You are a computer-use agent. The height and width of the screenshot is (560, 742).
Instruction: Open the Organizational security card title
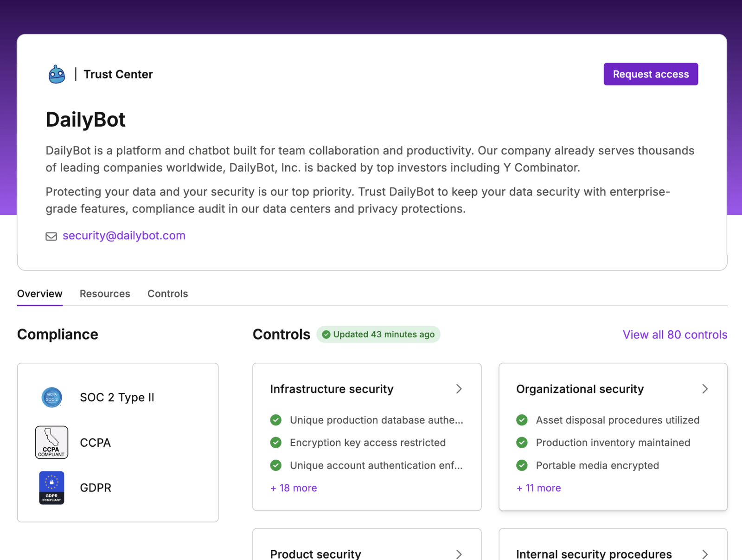[580, 389]
